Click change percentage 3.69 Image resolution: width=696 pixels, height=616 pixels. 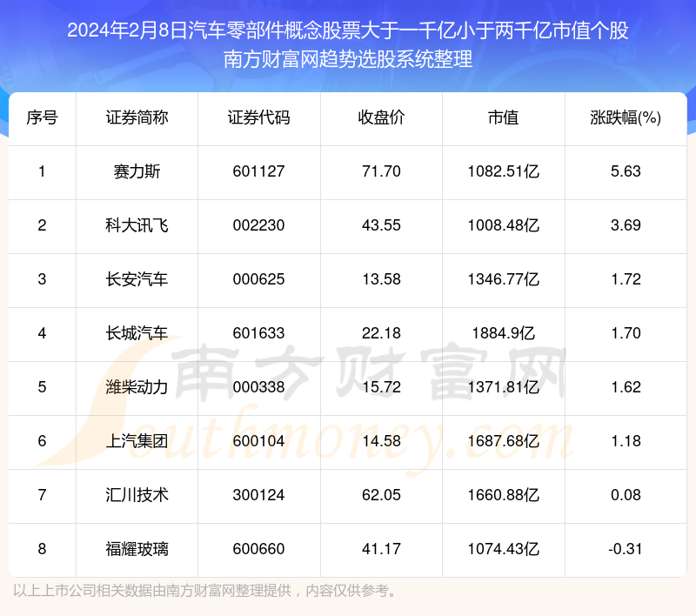tap(626, 225)
